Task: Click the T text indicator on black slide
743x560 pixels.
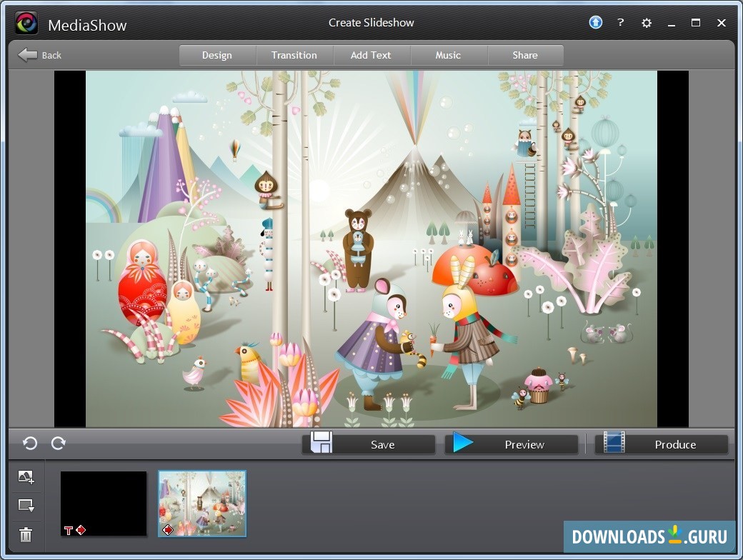Action: 69,531
